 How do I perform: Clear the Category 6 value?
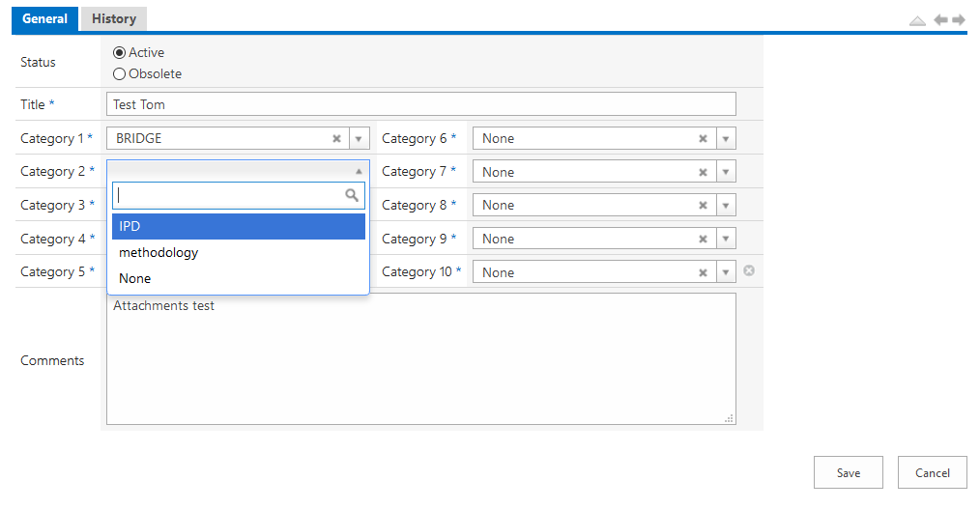703,139
